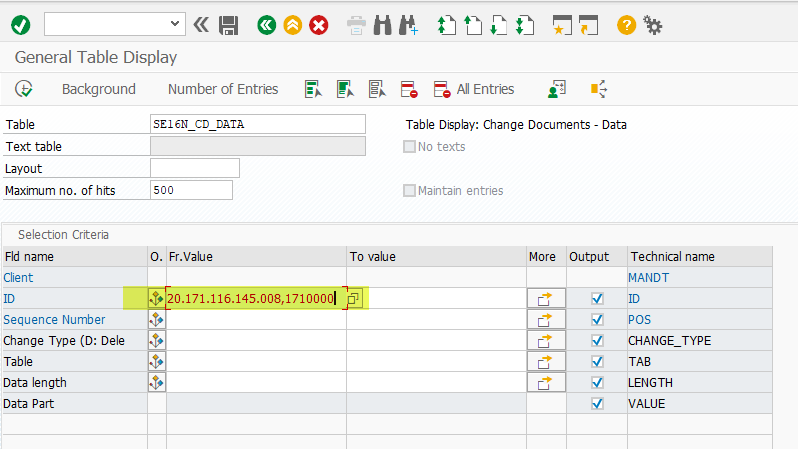
Task: Click the To value column header
Action: [x=437, y=257]
